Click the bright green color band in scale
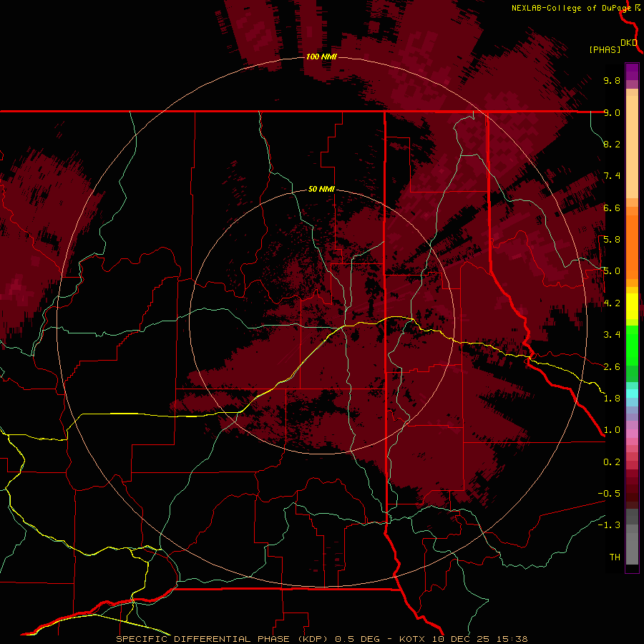 pyautogui.click(x=632, y=345)
